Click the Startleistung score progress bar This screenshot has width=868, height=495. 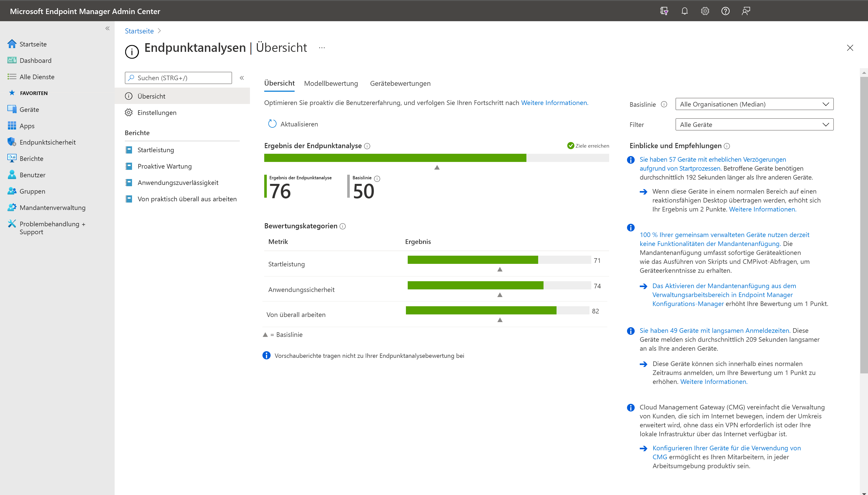pos(499,260)
